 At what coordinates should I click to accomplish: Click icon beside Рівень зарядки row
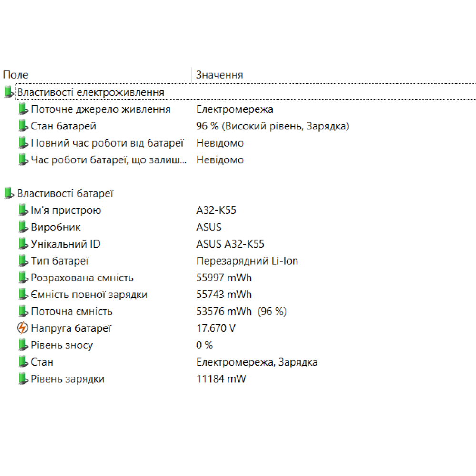[x=23, y=379]
